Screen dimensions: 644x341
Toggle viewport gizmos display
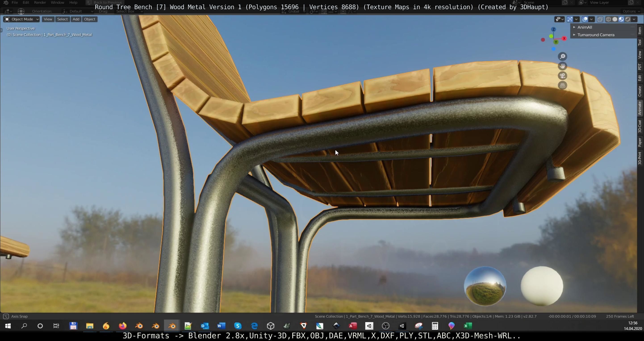tap(570, 19)
